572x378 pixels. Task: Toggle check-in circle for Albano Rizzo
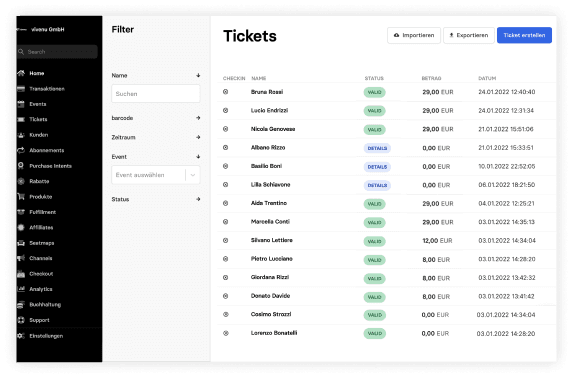225,148
